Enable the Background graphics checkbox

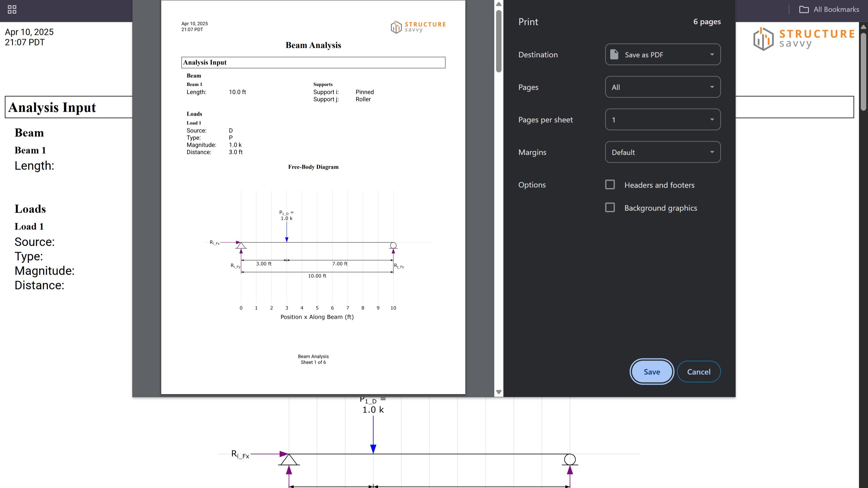click(x=610, y=208)
